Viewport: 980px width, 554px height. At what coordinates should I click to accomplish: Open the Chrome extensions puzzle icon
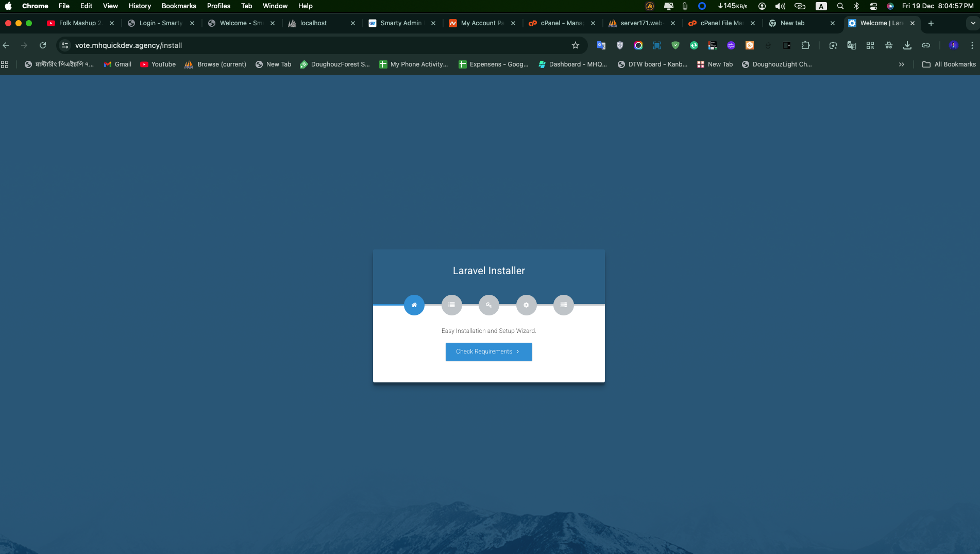805,45
